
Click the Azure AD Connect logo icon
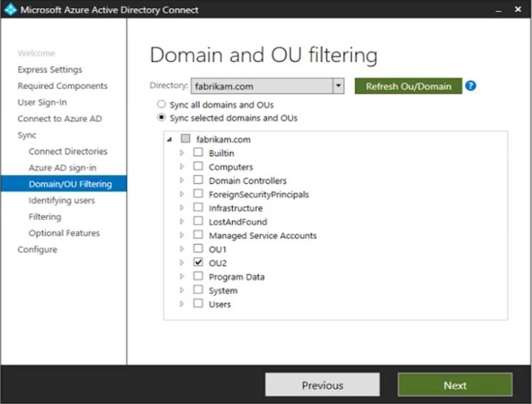[x=10, y=9]
